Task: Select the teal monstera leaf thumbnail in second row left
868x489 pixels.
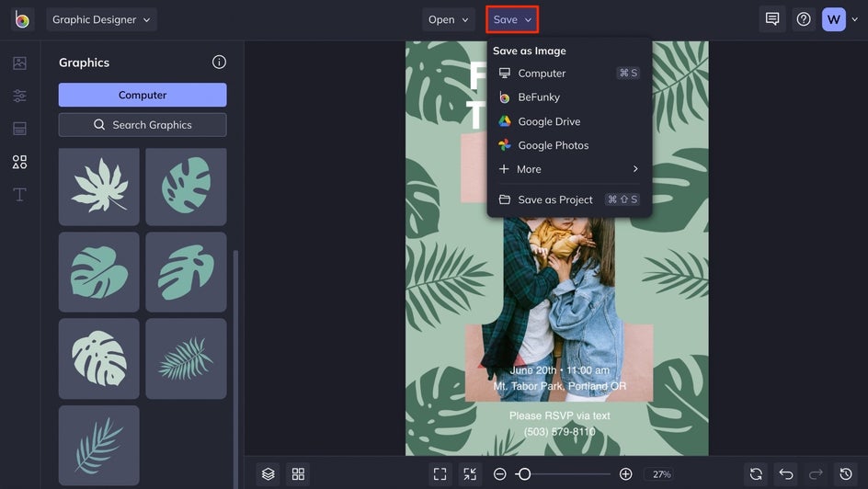Action: pos(99,272)
